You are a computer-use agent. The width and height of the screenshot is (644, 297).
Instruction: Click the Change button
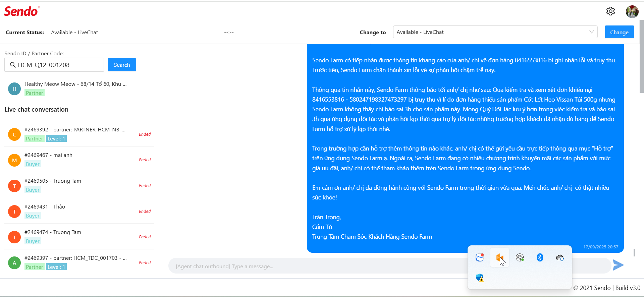[619, 32]
